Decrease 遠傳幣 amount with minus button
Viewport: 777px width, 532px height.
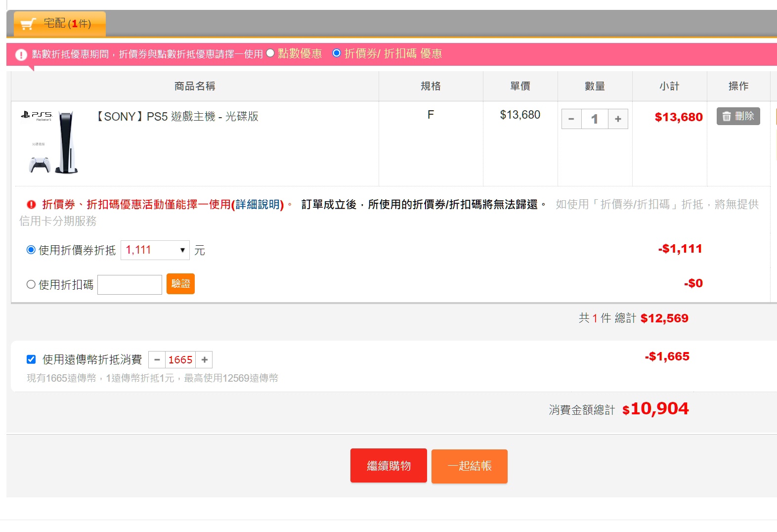tap(157, 360)
